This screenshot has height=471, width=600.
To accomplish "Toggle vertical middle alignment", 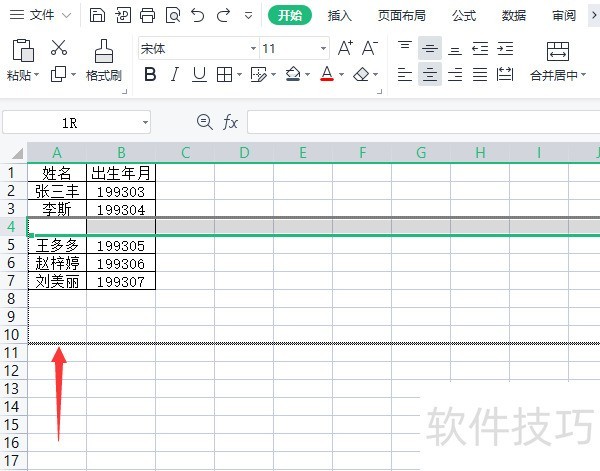I will point(430,48).
